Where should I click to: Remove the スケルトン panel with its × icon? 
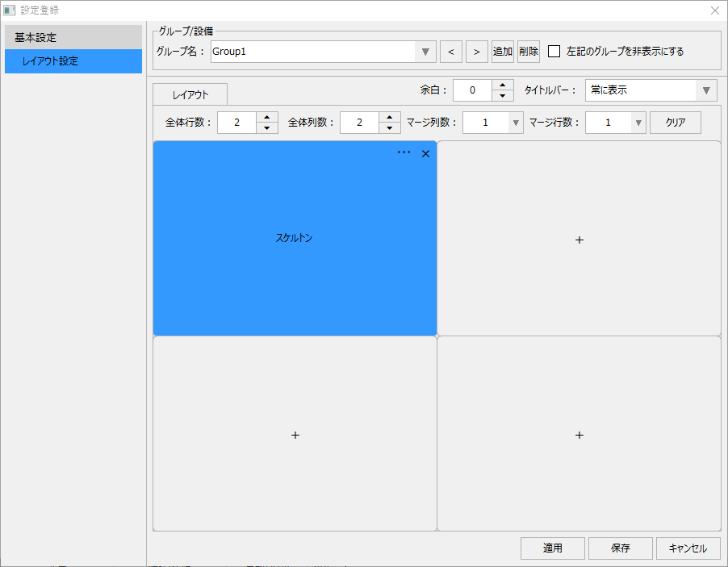coord(425,153)
